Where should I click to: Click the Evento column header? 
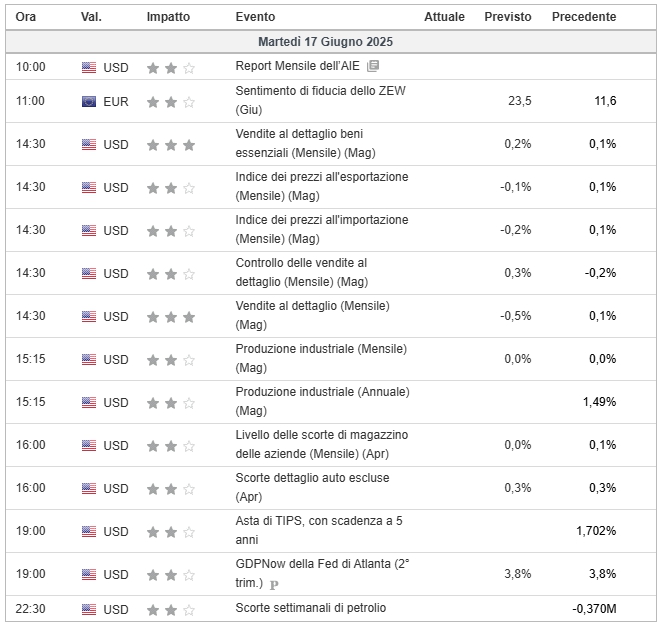click(x=255, y=17)
